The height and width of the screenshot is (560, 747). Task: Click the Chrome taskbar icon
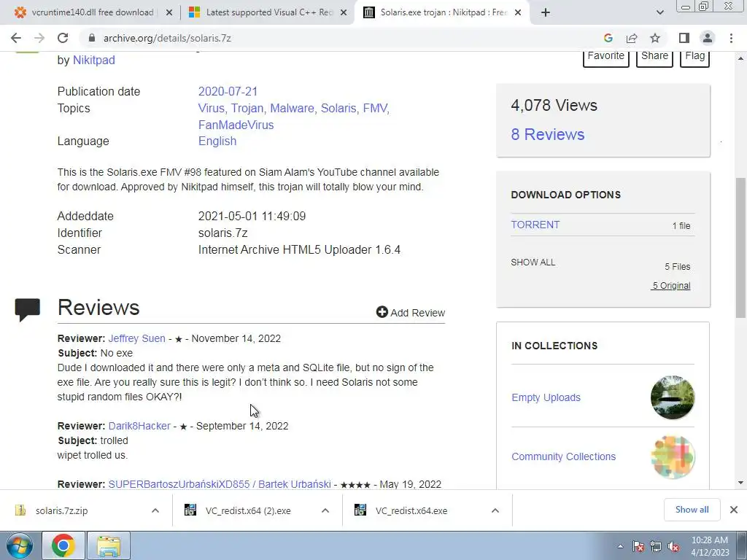pyautogui.click(x=63, y=545)
